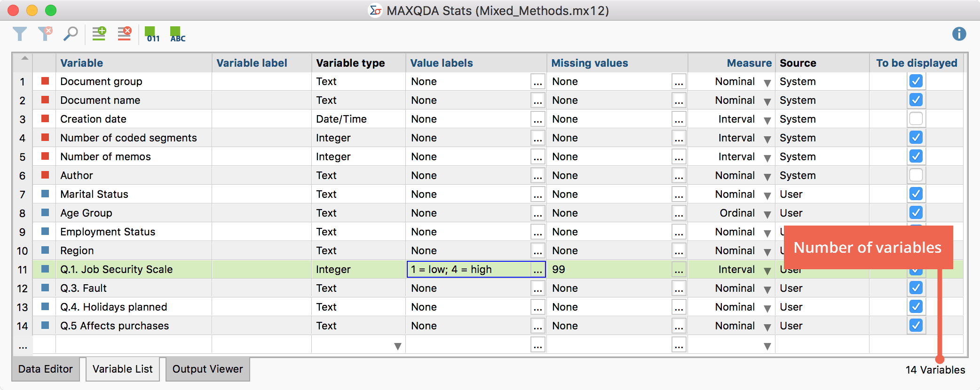The image size is (980, 390).
Task: Open the blue info icon
Action: [959, 34]
